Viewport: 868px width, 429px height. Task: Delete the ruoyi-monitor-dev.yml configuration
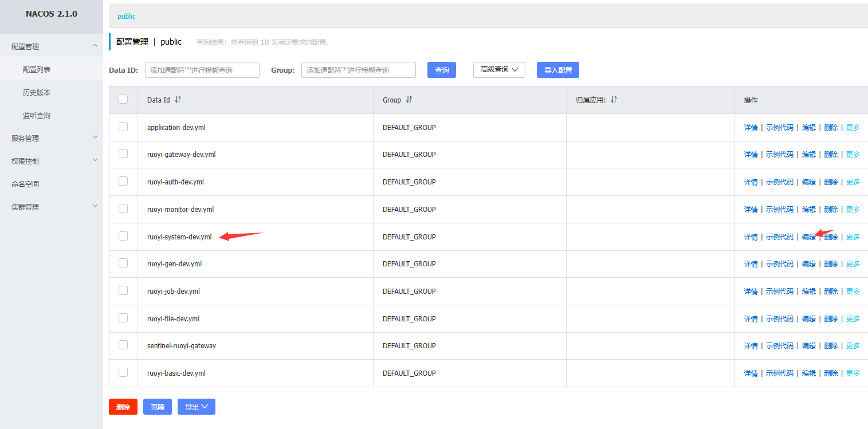pyautogui.click(x=831, y=210)
